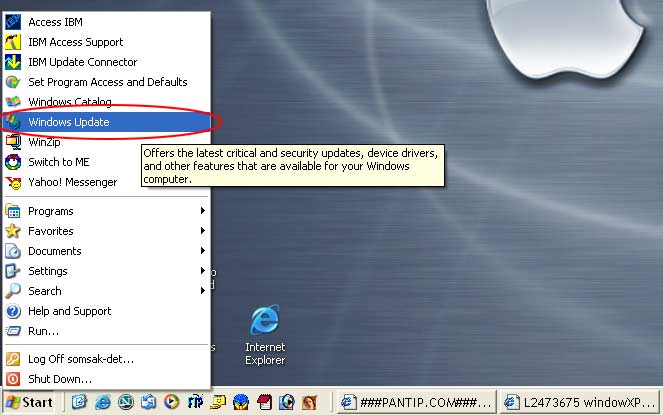This screenshot has width=663, height=416.
Task: Click Windows Media Player quick launch icon
Action: click(171, 402)
